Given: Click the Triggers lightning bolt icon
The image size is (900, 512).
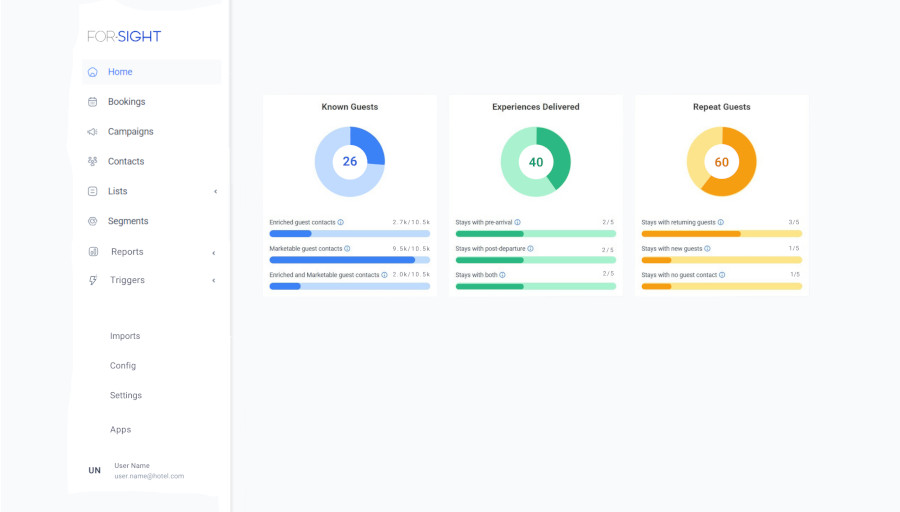Looking at the screenshot, I should pos(92,281).
